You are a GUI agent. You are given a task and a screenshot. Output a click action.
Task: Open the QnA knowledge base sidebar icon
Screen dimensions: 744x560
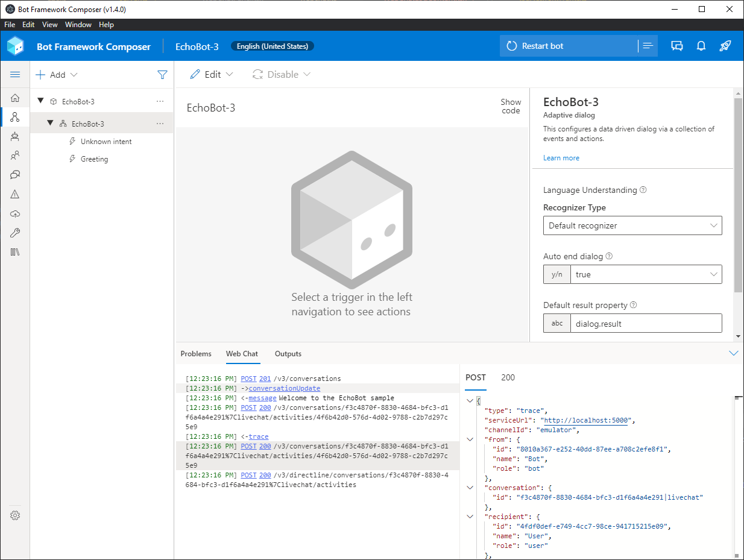[x=15, y=175]
